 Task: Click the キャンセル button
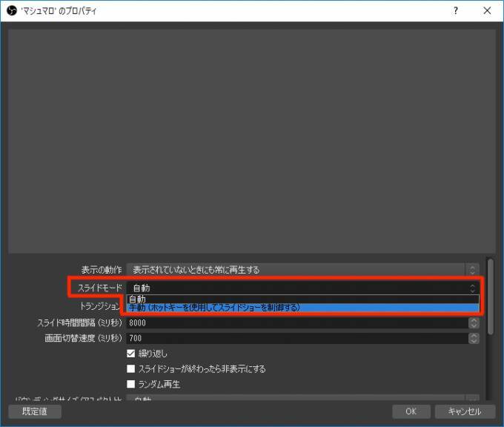click(465, 411)
